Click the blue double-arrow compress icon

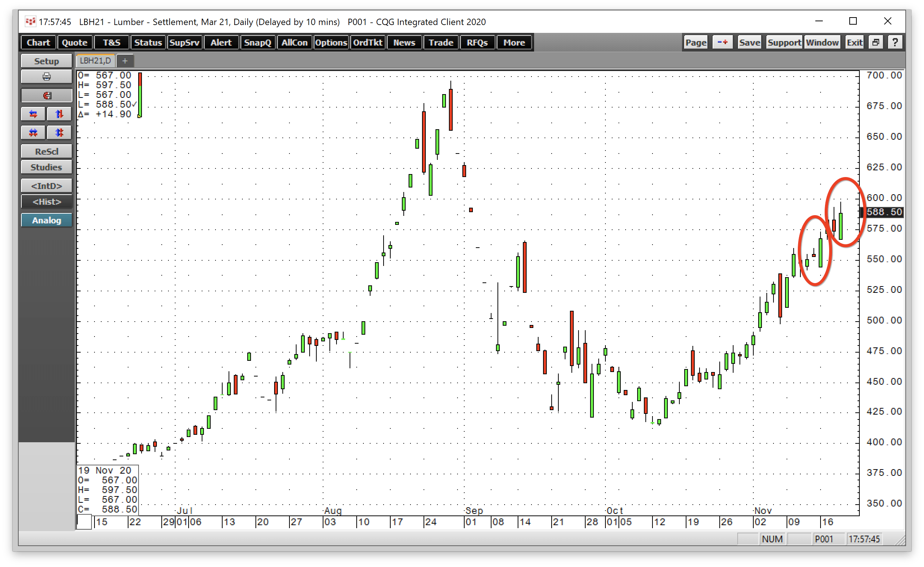[x=32, y=132]
